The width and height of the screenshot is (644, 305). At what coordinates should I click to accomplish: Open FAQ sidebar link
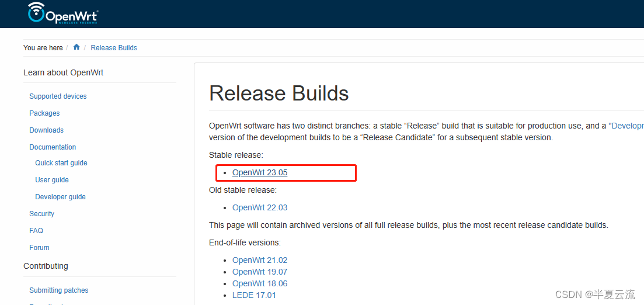coord(36,231)
